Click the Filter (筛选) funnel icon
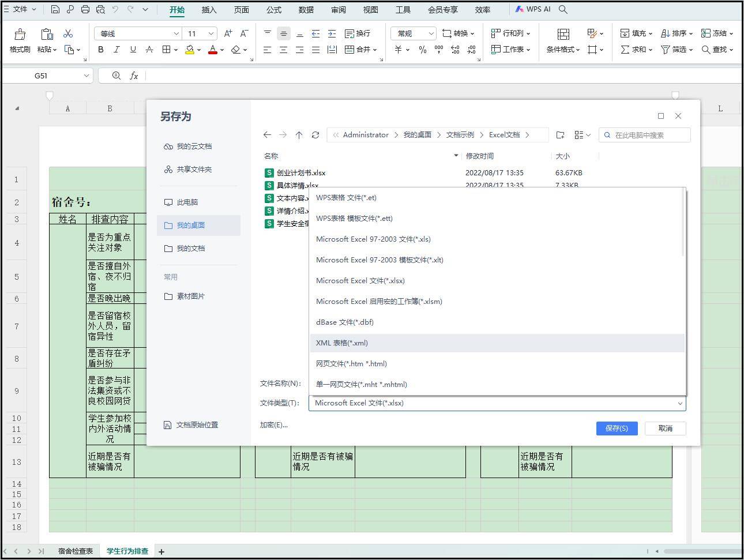 pyautogui.click(x=665, y=50)
